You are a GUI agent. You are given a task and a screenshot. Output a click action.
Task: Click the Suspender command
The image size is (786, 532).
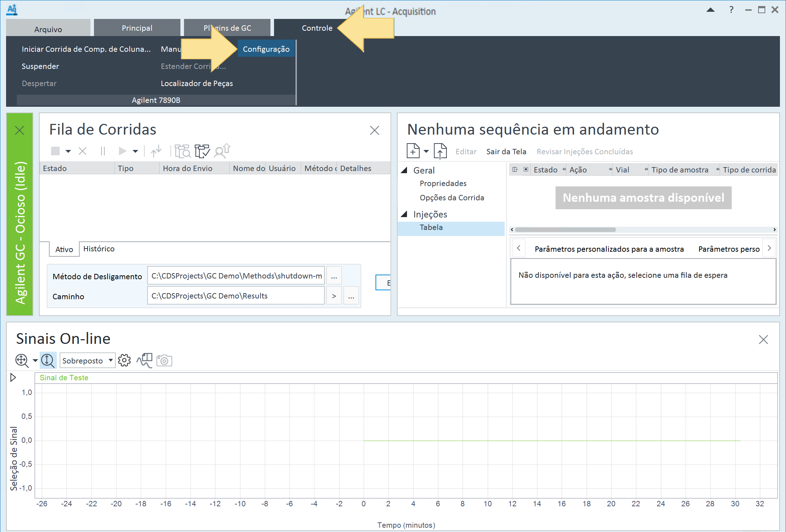40,66
